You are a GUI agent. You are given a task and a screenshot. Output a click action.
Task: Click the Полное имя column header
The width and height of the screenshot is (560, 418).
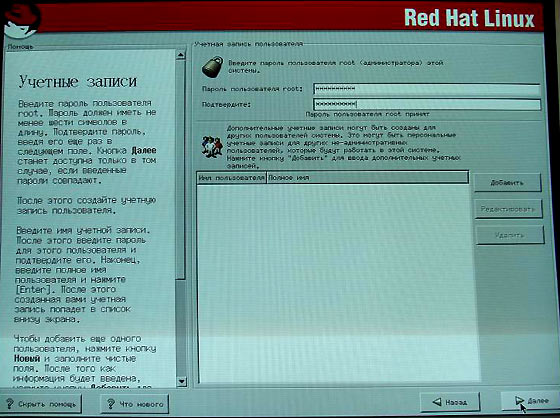368,178
